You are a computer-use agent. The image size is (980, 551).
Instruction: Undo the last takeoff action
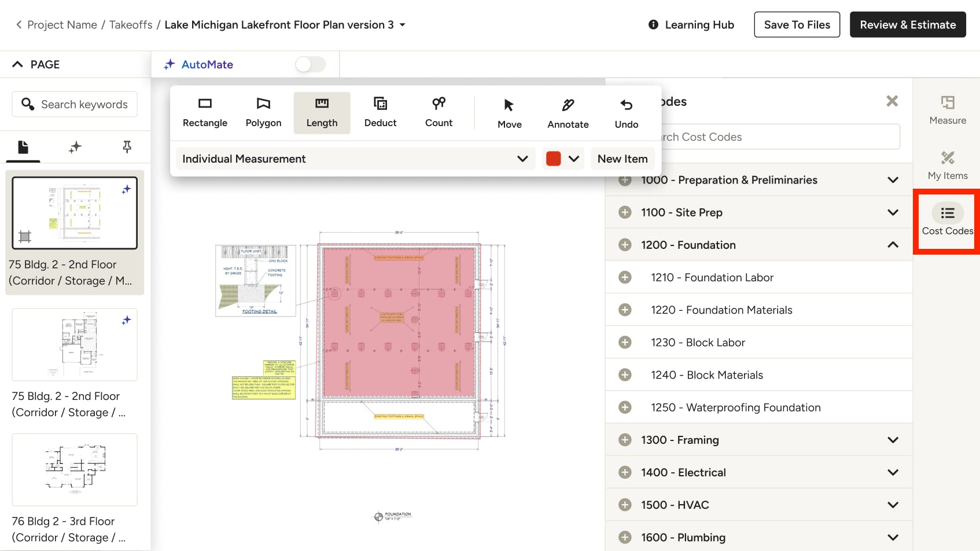click(627, 113)
